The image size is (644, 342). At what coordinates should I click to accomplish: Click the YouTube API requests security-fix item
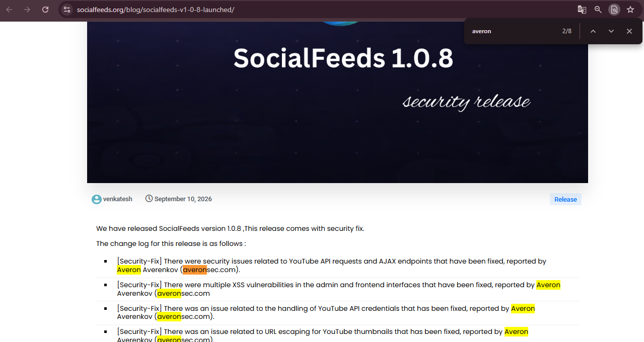pos(332,266)
